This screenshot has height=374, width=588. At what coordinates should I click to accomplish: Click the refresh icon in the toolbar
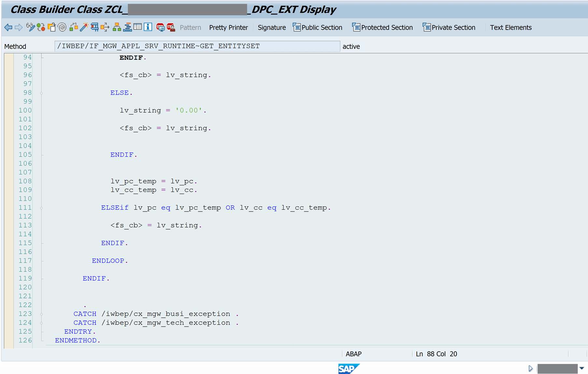click(x=41, y=27)
